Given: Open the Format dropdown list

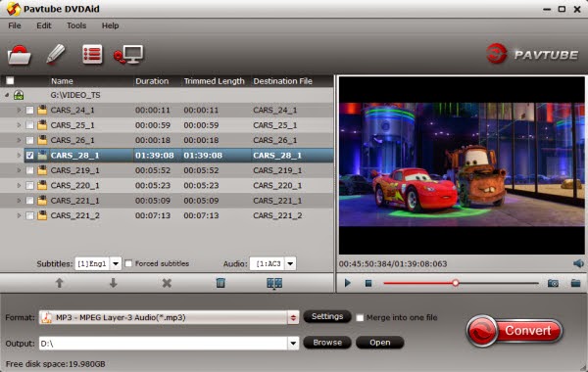Looking at the screenshot, I should point(293,318).
